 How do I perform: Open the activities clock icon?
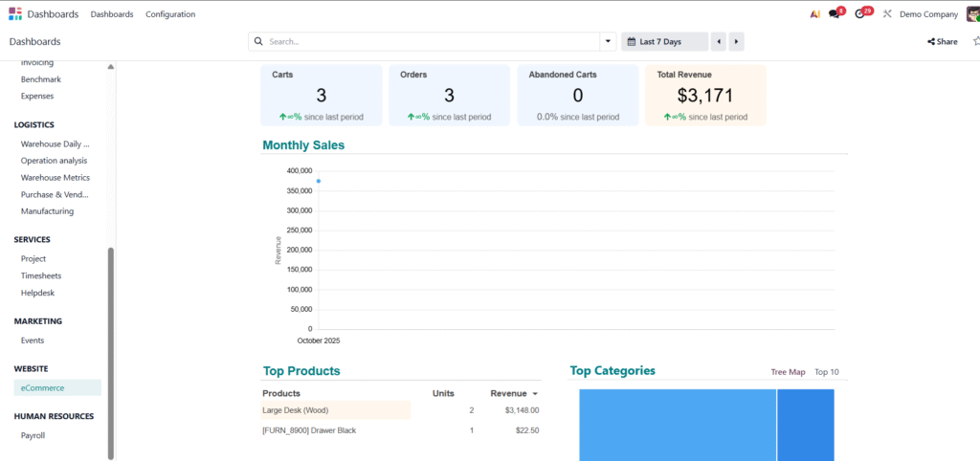[x=860, y=14]
